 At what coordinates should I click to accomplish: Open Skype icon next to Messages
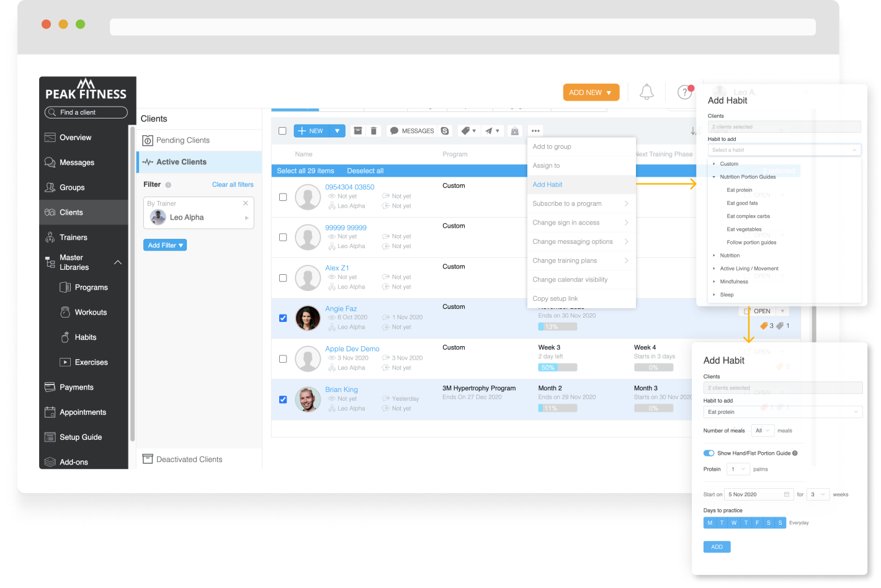click(x=445, y=131)
